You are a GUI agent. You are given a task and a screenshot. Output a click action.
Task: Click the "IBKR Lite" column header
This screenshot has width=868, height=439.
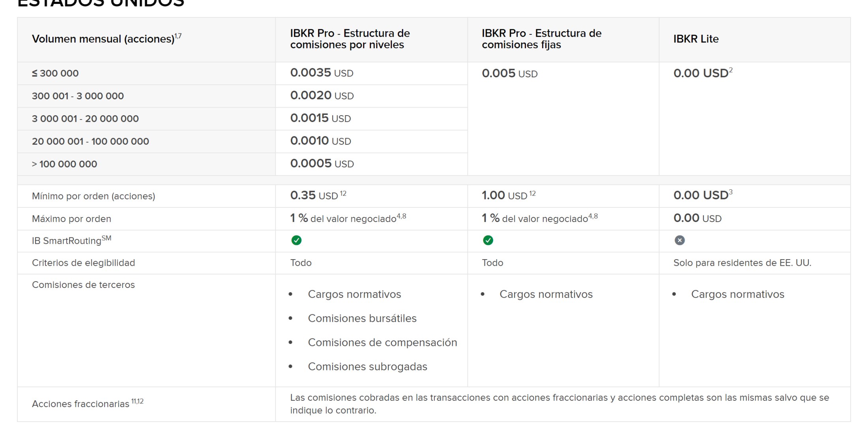(x=696, y=39)
